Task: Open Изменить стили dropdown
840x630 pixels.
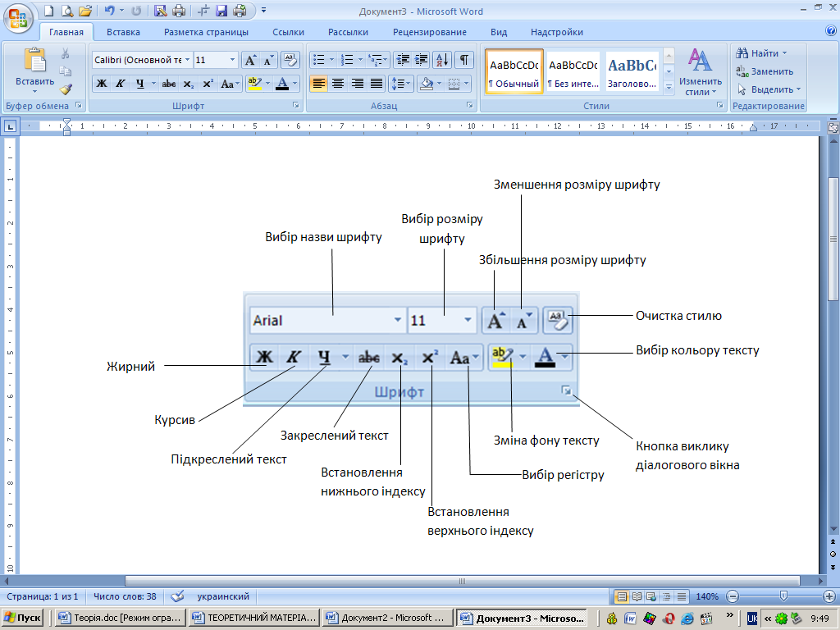Action: [x=701, y=73]
